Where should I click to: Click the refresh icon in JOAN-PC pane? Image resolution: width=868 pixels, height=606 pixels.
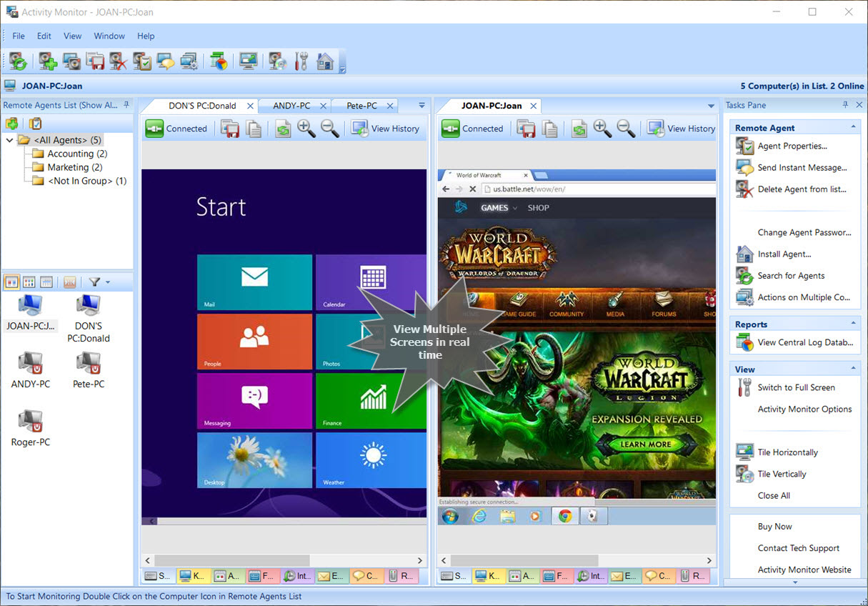tap(579, 129)
